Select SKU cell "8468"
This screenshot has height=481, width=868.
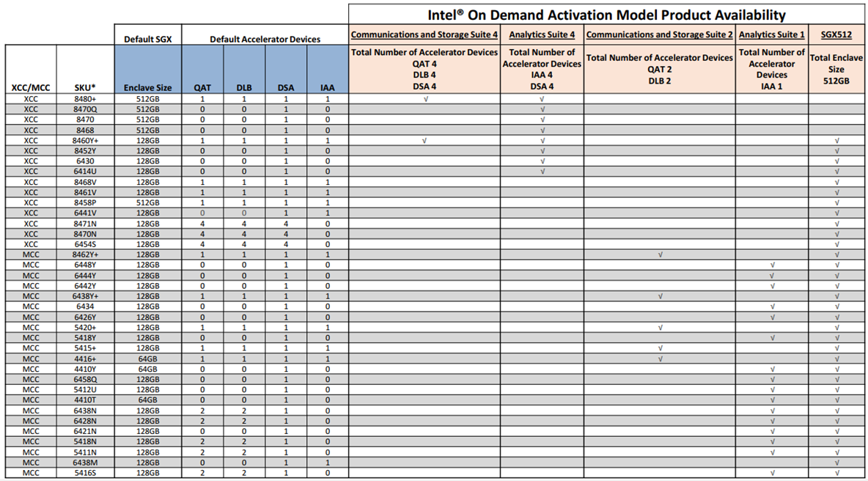coord(85,130)
